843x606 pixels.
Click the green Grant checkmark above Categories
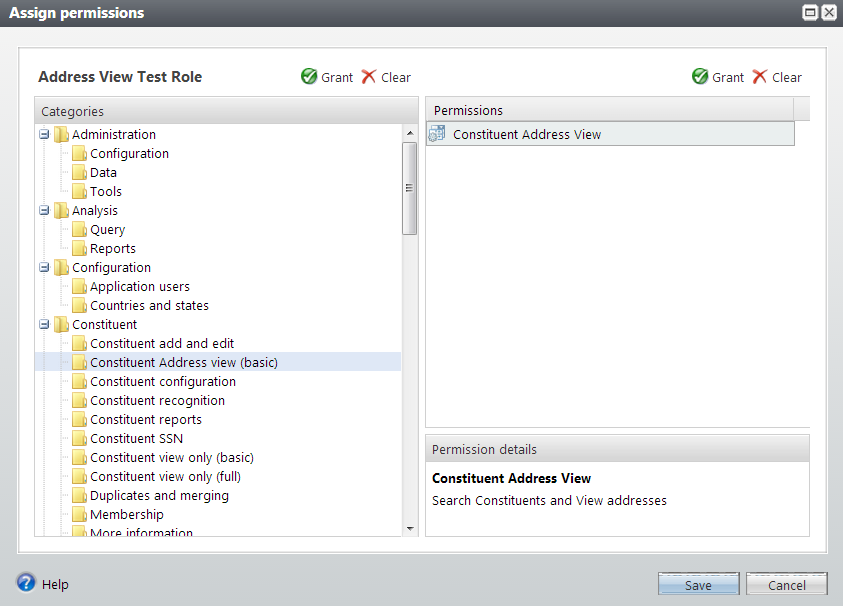point(309,77)
